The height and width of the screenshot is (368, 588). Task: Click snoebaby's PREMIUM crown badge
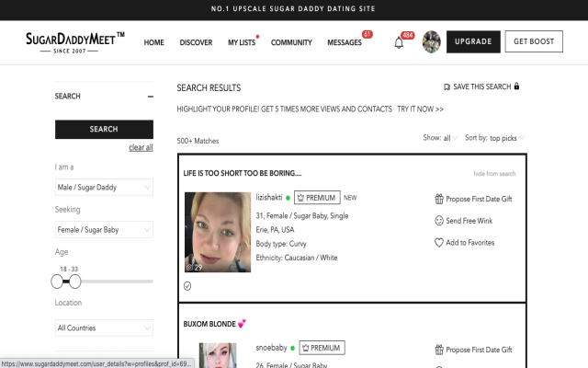pyautogui.click(x=322, y=348)
